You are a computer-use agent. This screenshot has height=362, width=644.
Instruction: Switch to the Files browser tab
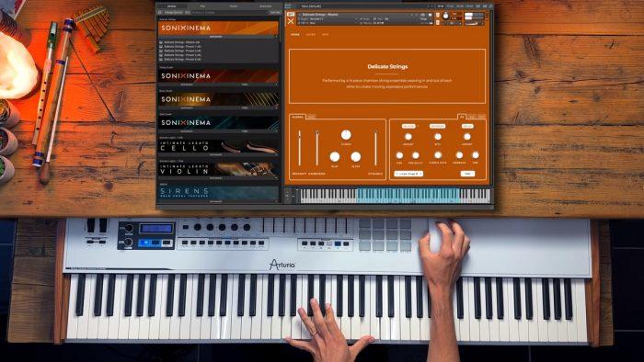203,6
